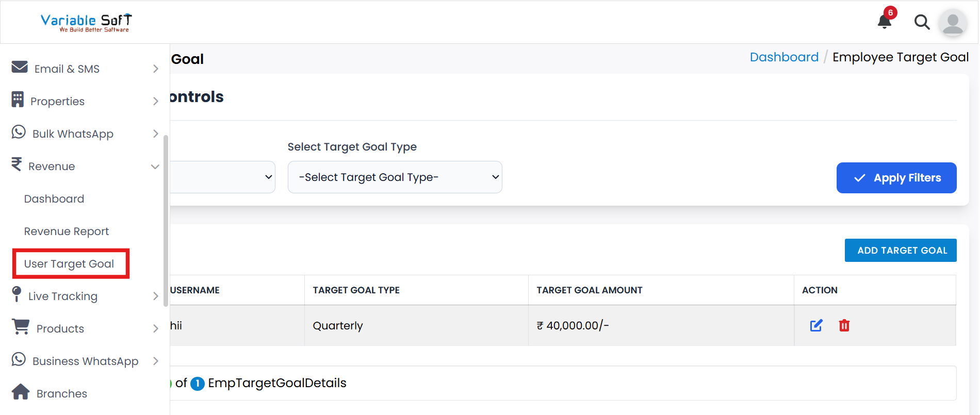Follow the Dashboard breadcrumb link
Screen dimensions: 980x415
coord(783,57)
